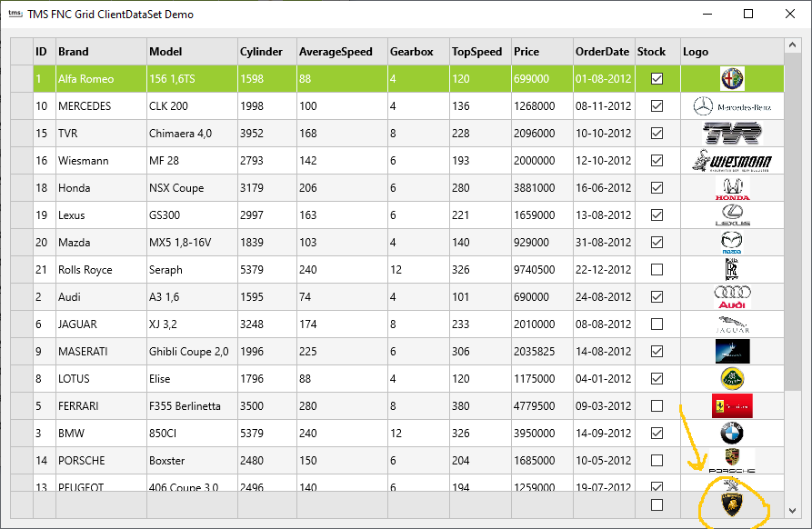Viewport: 812px width, 529px height.
Task: Click the Lotus logo image
Action: (x=732, y=379)
